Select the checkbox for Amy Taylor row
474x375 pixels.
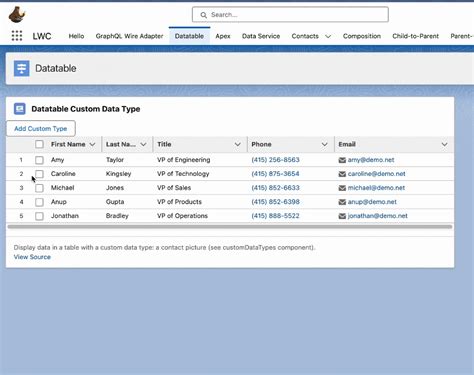[39, 160]
